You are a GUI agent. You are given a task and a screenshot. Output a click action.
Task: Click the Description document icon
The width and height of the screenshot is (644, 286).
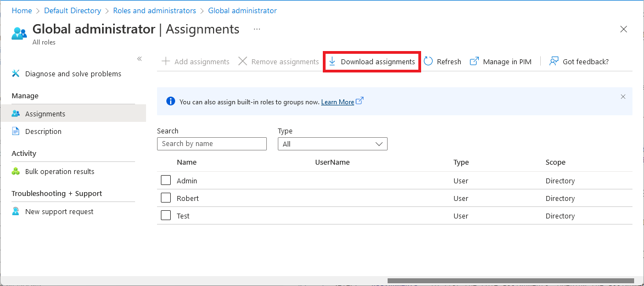(16, 131)
